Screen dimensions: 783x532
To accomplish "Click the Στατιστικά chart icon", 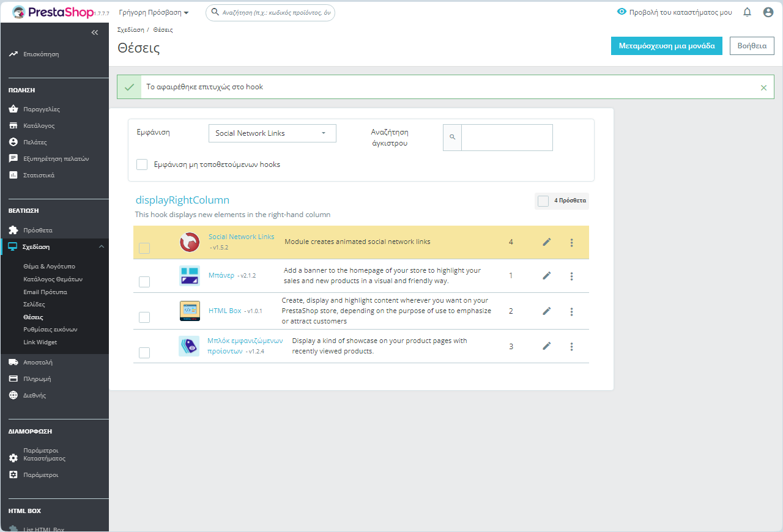I will pos(13,175).
